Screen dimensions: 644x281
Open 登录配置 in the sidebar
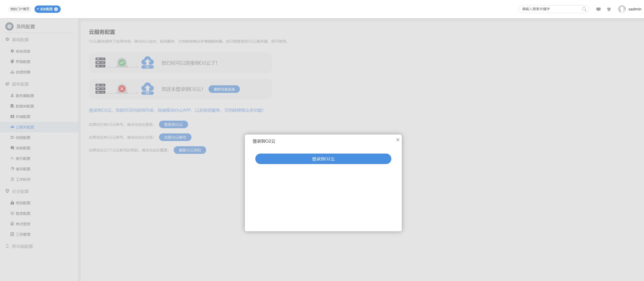(39, 213)
